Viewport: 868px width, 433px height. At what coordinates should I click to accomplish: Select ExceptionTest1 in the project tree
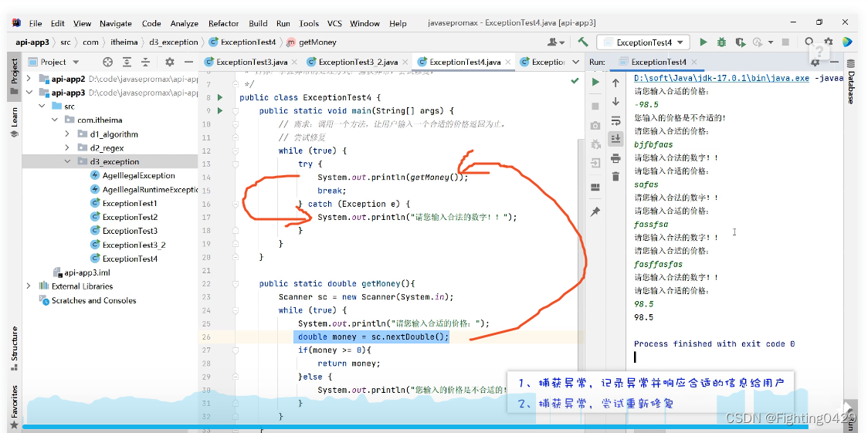coord(130,203)
